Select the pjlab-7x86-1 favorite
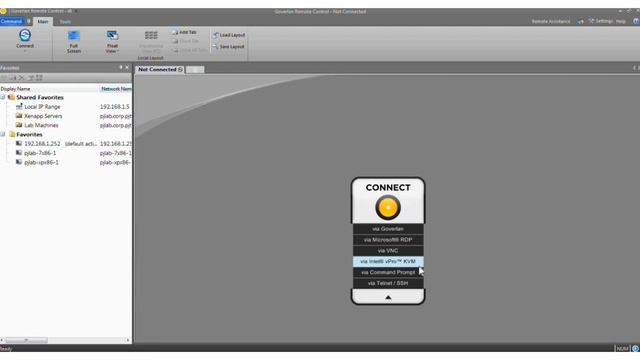640x360 pixels. (40, 153)
